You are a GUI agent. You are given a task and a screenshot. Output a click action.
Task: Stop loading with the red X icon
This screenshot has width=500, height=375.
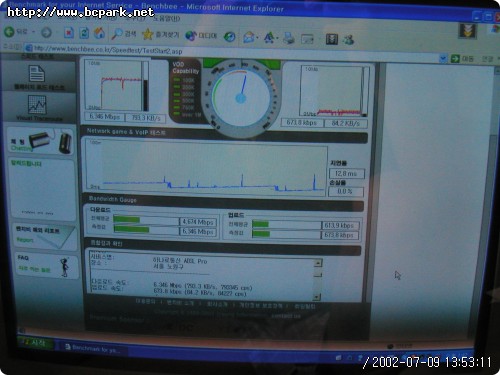(x=68, y=33)
